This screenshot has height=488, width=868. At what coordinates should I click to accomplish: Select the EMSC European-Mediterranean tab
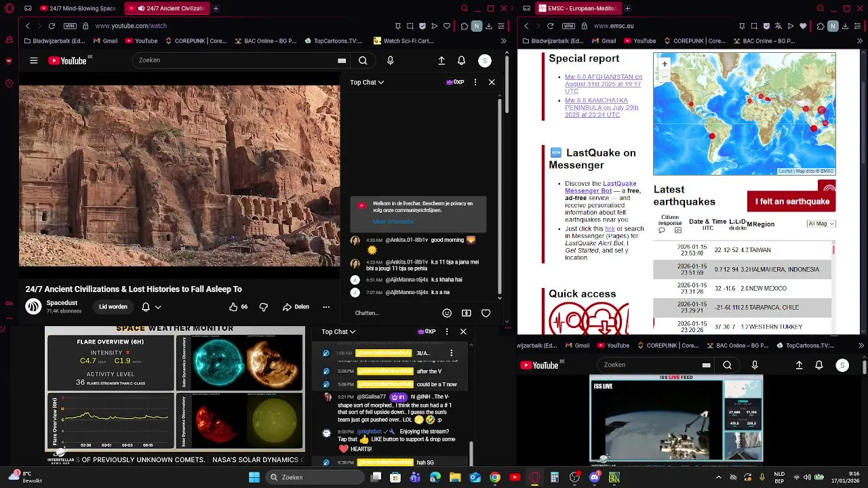point(578,9)
